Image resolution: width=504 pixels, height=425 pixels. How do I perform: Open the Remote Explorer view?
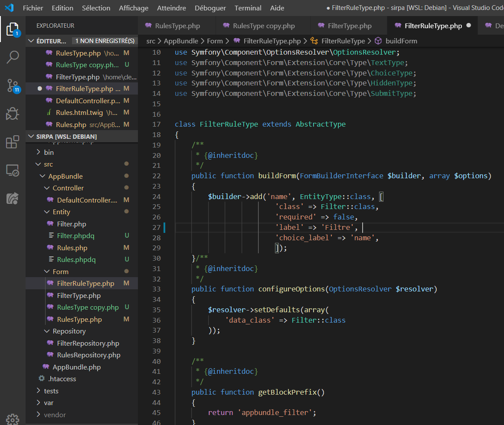tap(13, 171)
